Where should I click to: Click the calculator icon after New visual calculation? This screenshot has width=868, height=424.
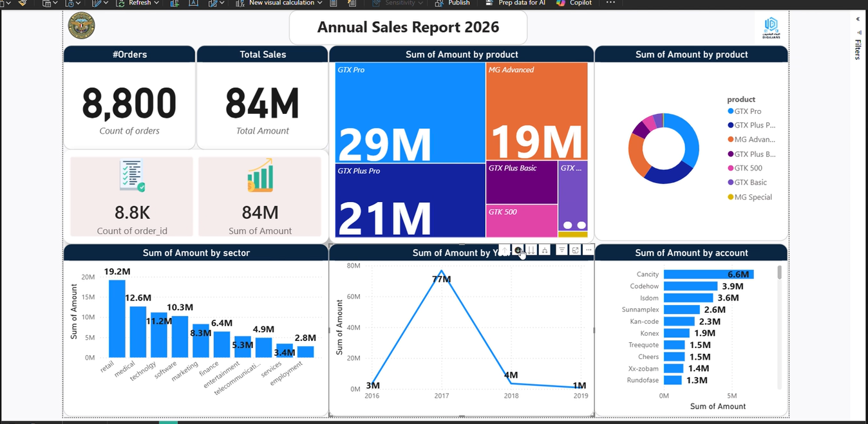click(334, 3)
